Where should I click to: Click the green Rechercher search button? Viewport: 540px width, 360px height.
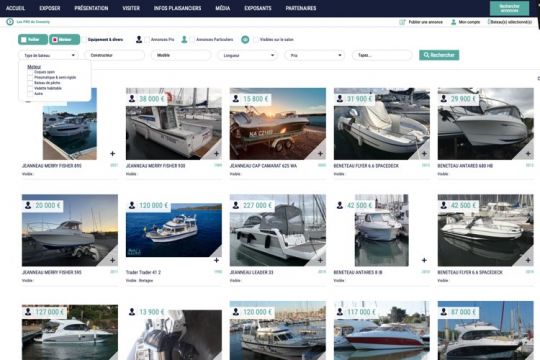pyautogui.click(x=439, y=55)
